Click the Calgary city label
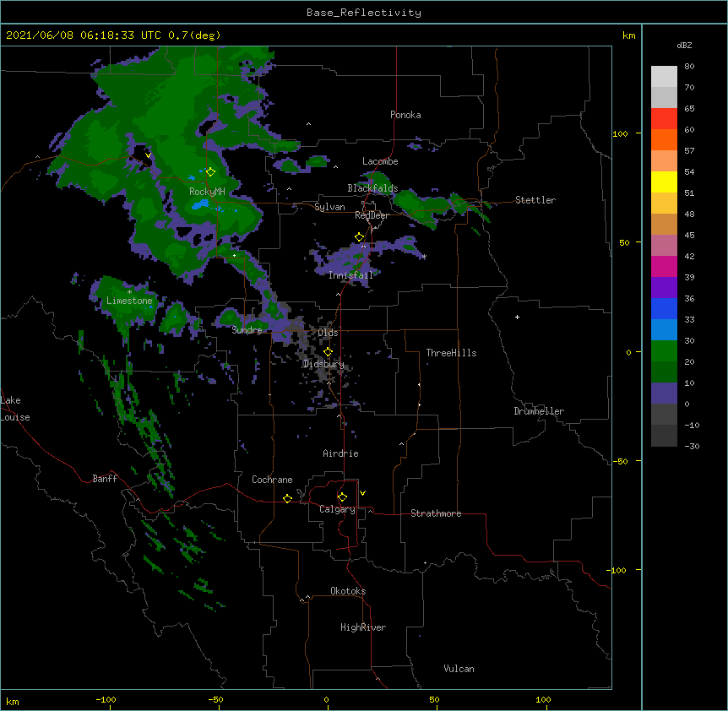 [x=337, y=509]
